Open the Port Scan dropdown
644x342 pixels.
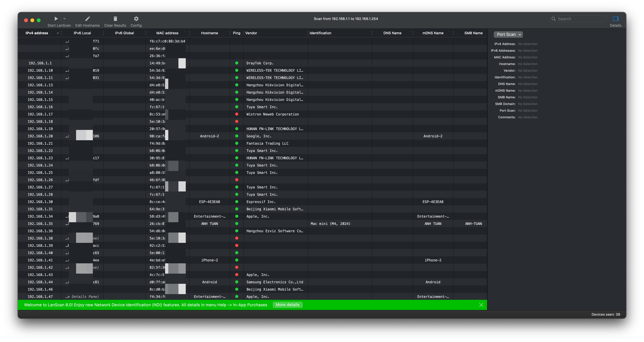(x=508, y=35)
